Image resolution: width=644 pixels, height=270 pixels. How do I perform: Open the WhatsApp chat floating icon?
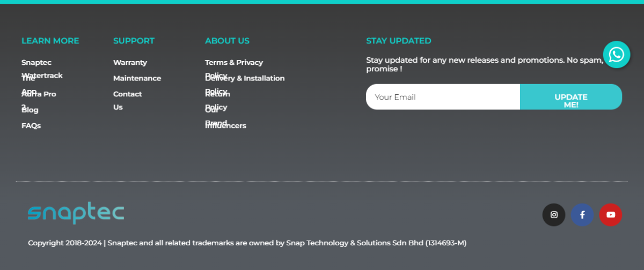(x=617, y=54)
